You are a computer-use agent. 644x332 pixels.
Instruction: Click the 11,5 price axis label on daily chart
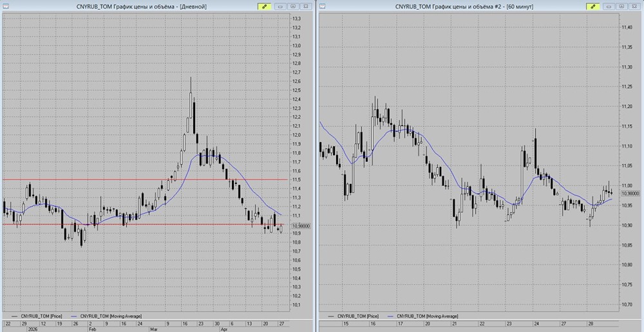(x=296, y=180)
